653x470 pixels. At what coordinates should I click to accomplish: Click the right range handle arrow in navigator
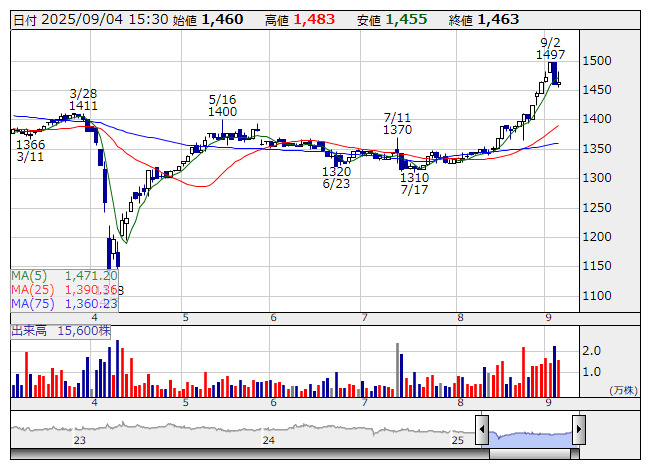coord(579,431)
